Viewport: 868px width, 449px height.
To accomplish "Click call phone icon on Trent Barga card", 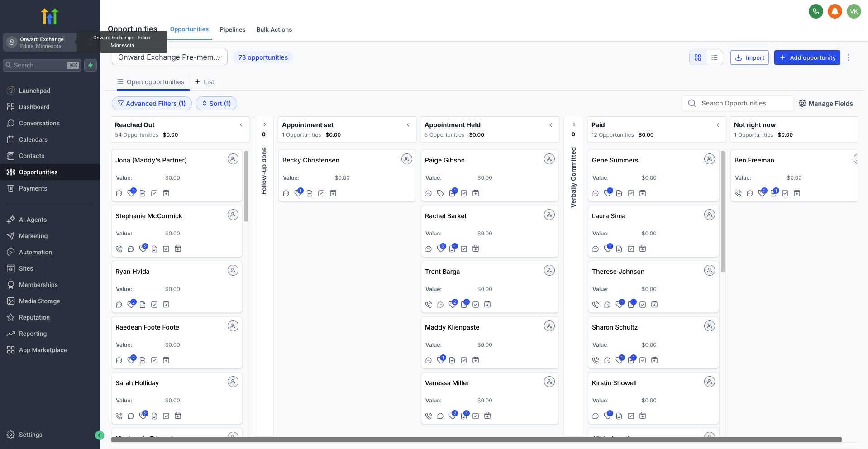I will [x=429, y=305].
